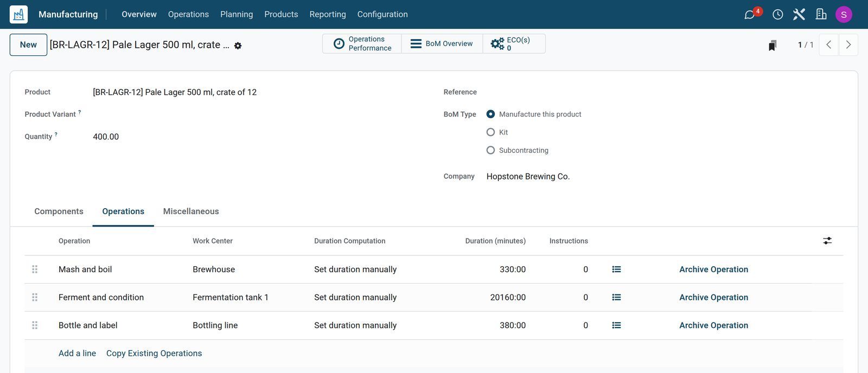Switch to the Operations tab
Screen dimensions: 868x373
pyautogui.click(x=123, y=211)
